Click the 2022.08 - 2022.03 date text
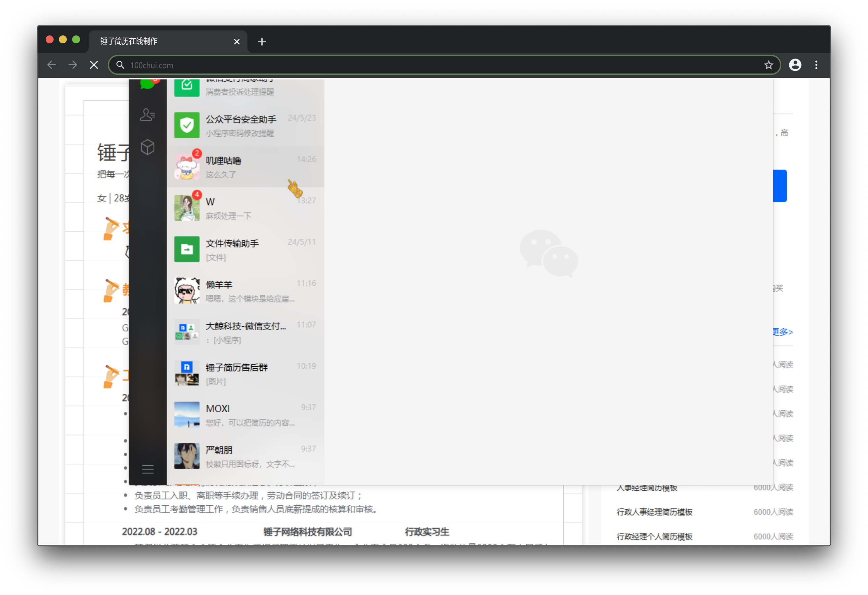868x595 pixels. point(159,532)
